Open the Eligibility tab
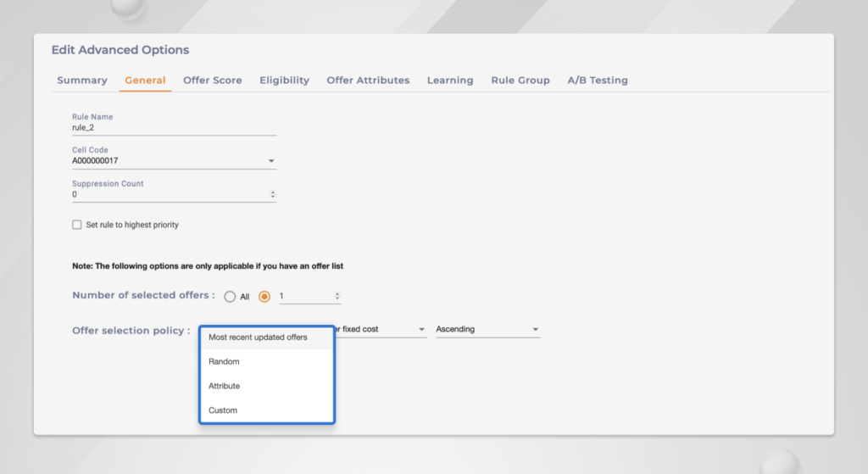 (284, 81)
